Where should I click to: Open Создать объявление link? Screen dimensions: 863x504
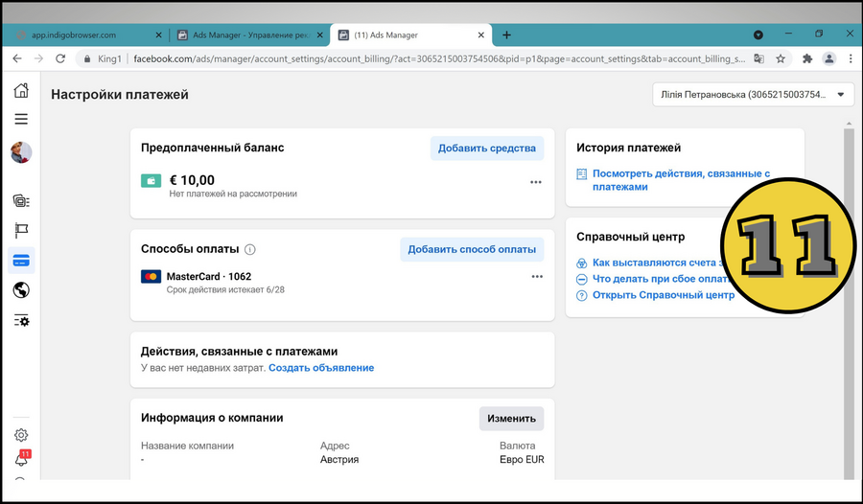coord(321,368)
